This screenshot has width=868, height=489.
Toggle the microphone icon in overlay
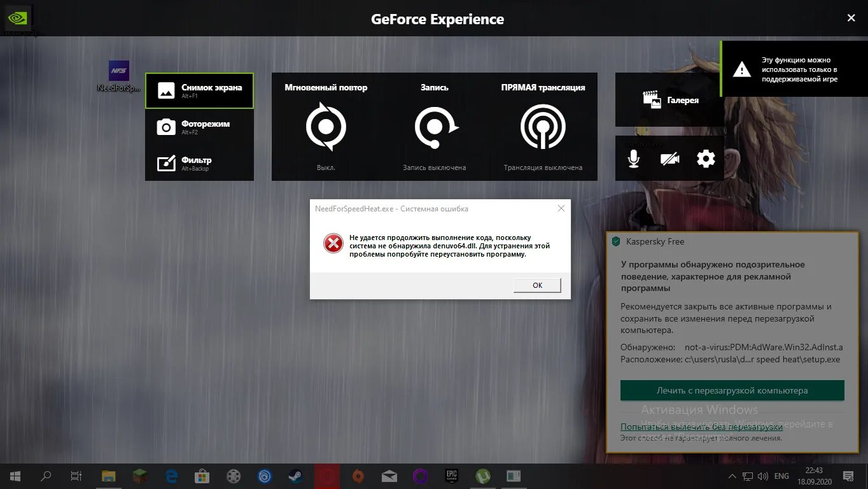[x=633, y=159]
